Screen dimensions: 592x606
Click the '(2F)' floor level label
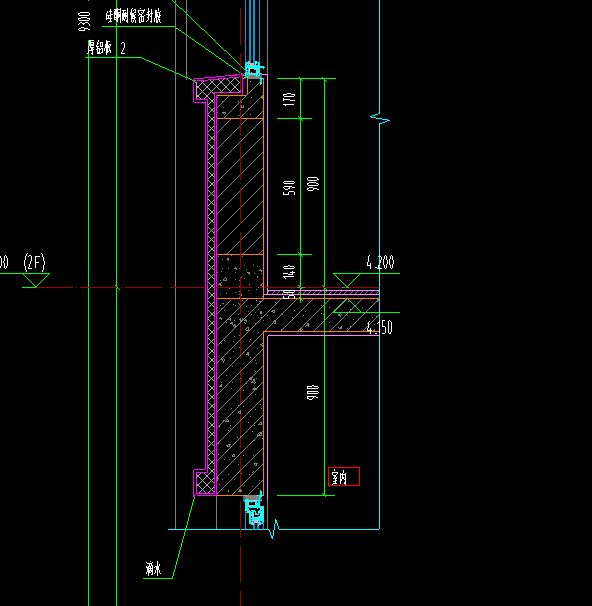[x=34, y=262]
